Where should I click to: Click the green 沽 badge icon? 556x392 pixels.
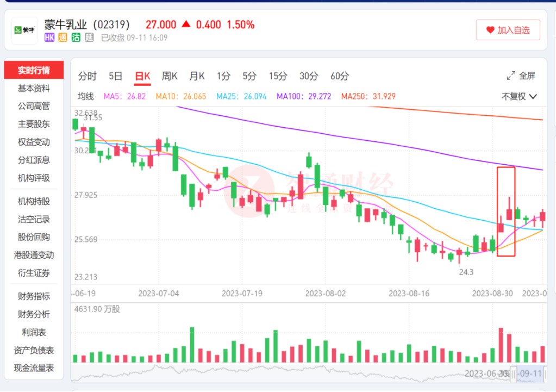pyautogui.click(x=76, y=38)
